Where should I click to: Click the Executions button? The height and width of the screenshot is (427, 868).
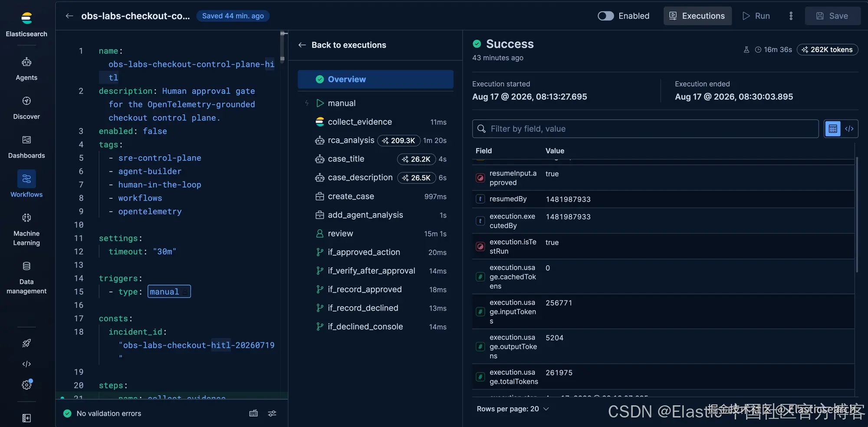pyautogui.click(x=697, y=16)
